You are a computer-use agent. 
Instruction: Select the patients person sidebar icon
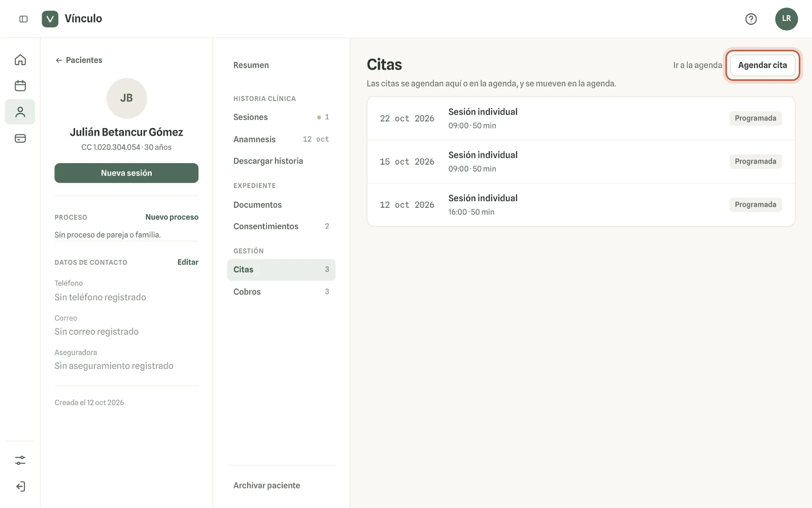click(x=20, y=112)
